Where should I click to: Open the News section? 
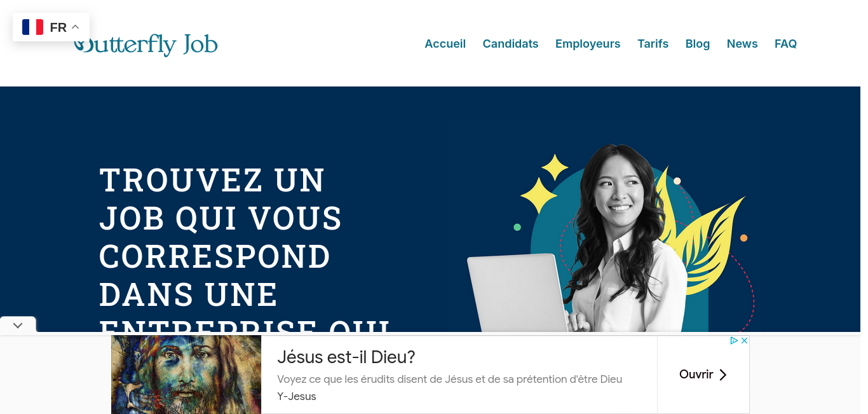click(742, 44)
